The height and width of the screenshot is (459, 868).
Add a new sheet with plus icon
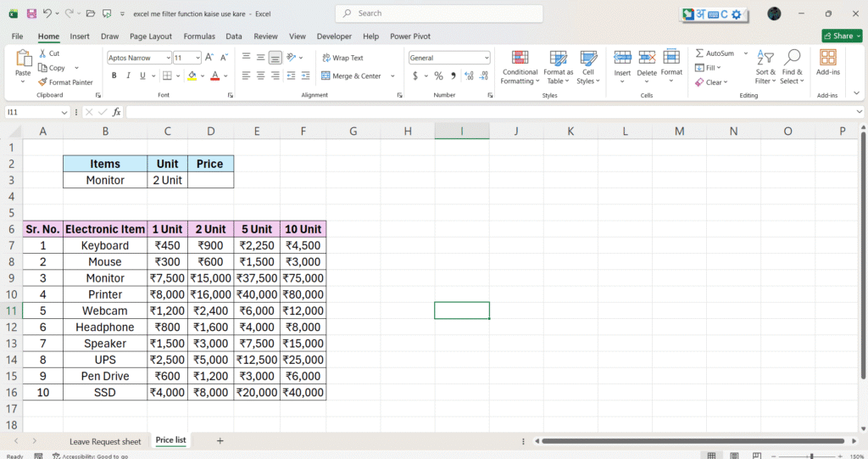[220, 440]
